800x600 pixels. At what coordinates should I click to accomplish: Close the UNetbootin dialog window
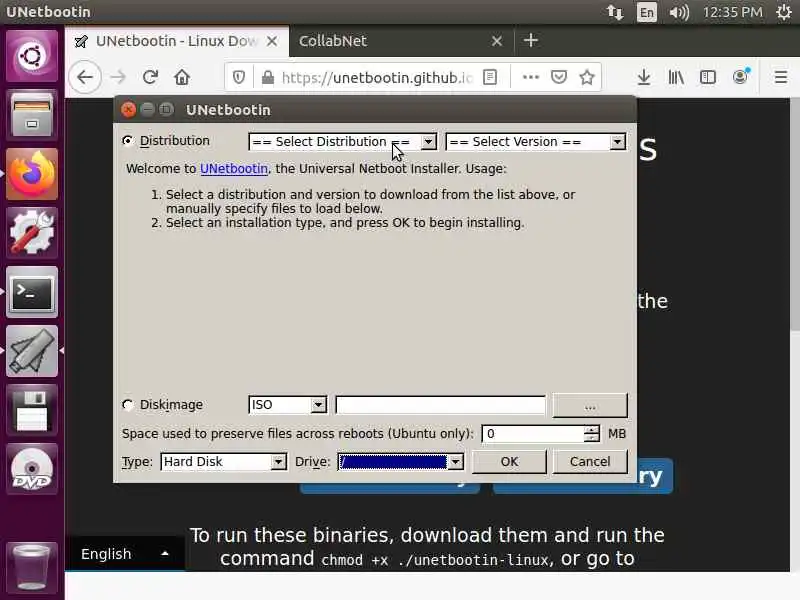tap(129, 109)
